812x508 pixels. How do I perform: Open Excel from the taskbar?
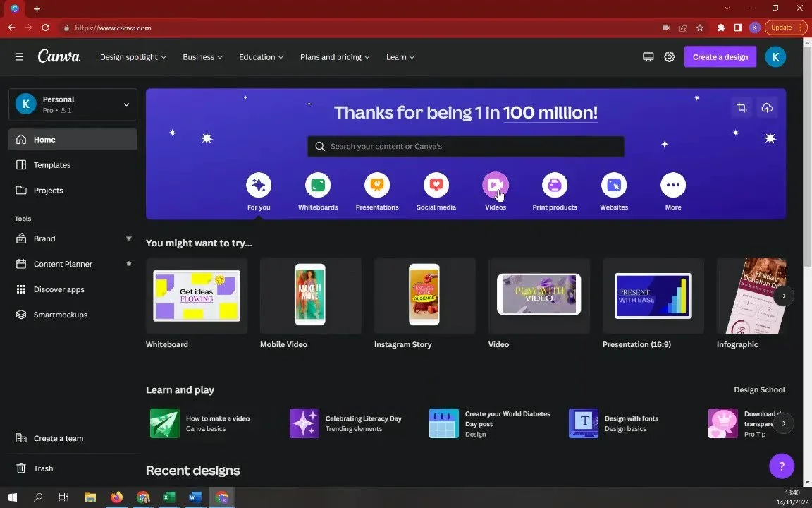coord(169,497)
